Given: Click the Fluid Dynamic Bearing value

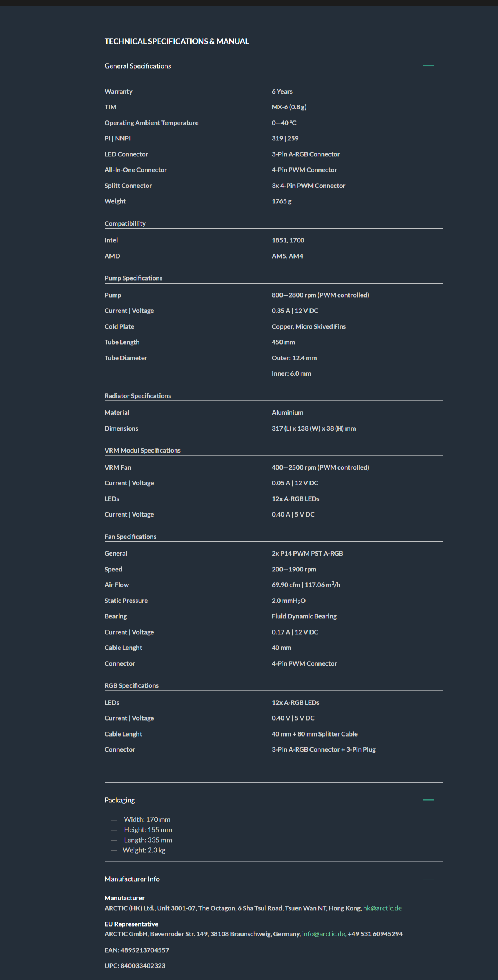Looking at the screenshot, I should (x=304, y=616).
